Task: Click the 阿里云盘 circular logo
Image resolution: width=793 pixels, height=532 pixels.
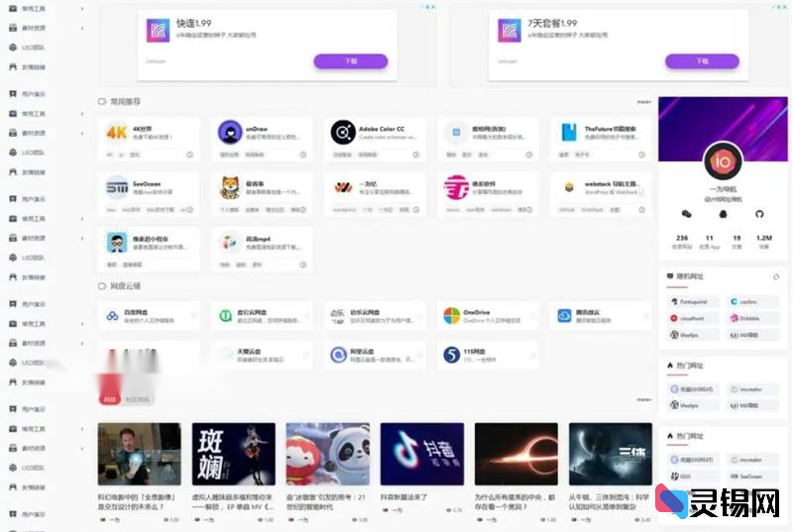Action: 338,355
